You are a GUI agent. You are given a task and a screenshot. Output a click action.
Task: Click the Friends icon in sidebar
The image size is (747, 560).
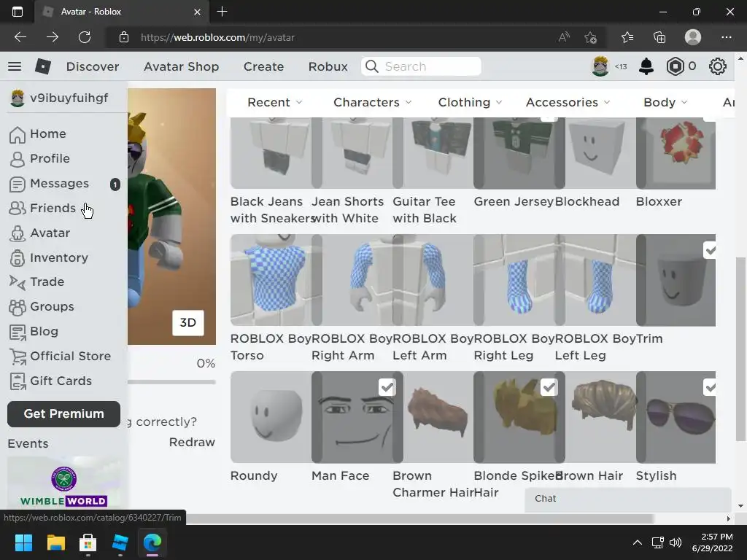[18, 208]
